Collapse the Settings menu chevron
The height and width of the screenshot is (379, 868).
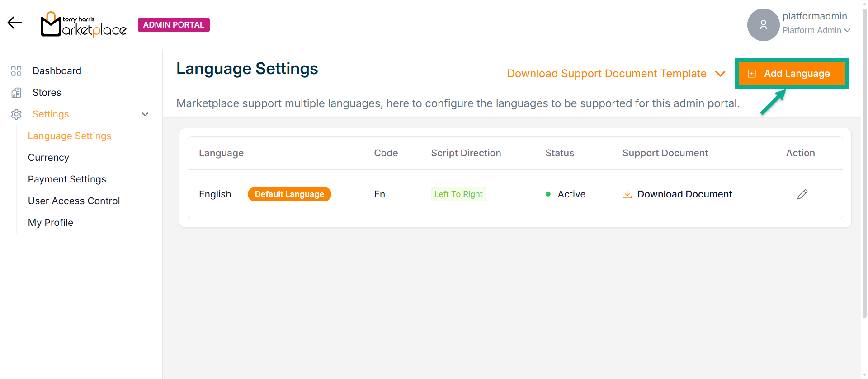click(145, 114)
